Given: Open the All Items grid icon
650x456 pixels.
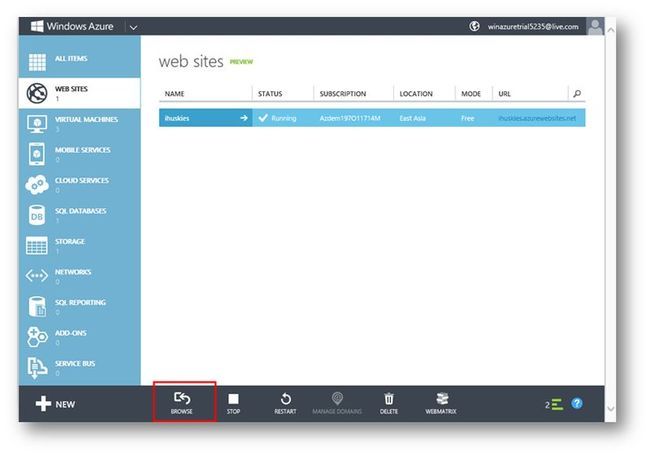Looking at the screenshot, I should pos(37,62).
